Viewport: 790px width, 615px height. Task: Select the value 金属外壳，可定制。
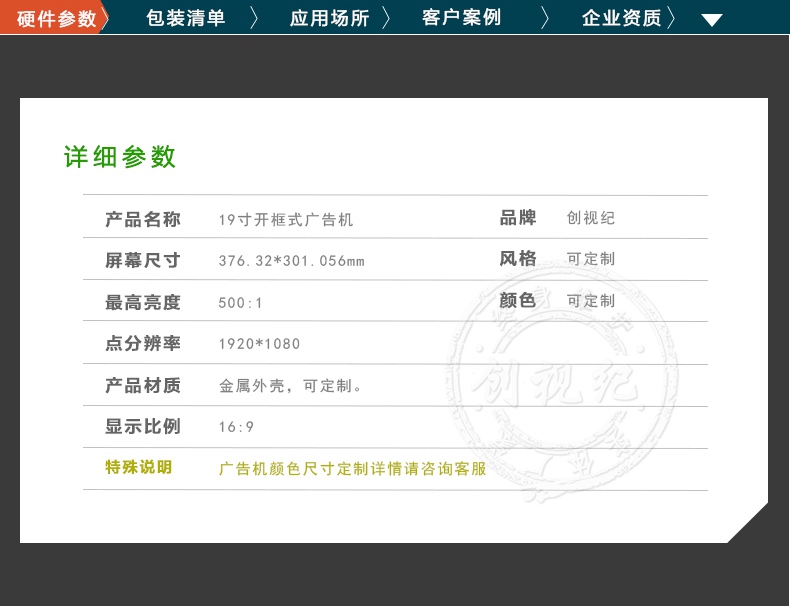[x=291, y=386]
